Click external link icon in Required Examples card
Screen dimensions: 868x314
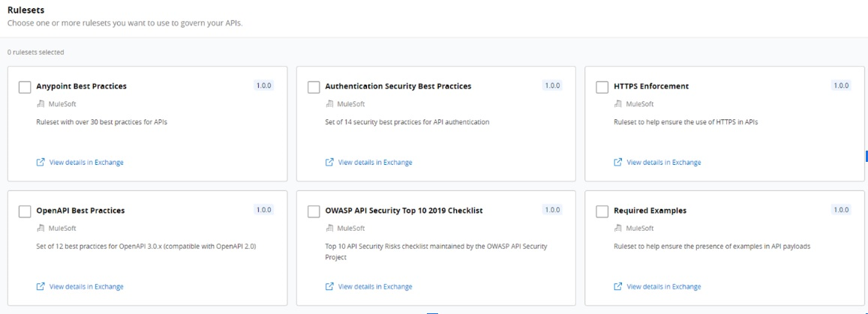[x=618, y=286]
